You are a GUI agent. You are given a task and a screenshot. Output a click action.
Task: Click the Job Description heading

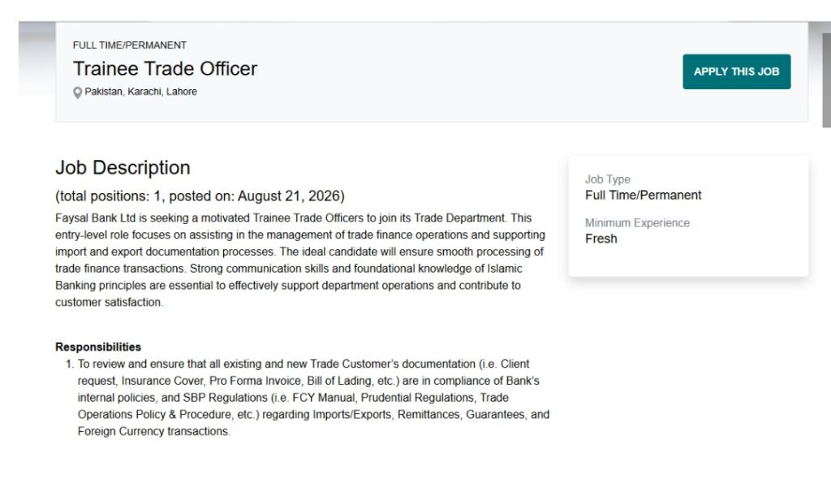(123, 167)
